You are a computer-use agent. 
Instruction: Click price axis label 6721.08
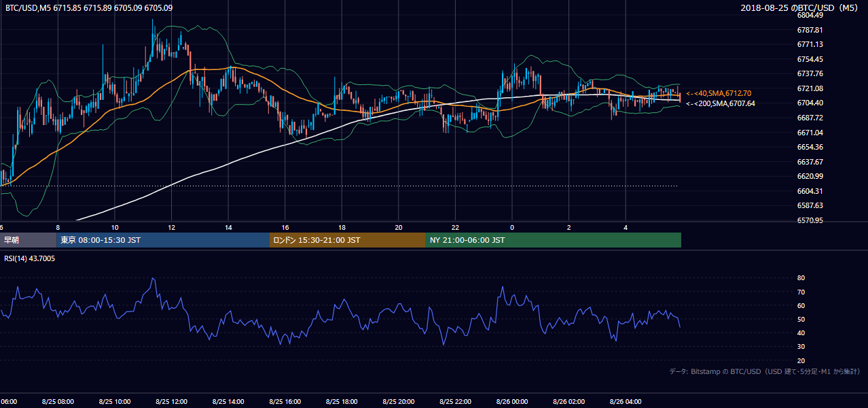click(x=810, y=88)
